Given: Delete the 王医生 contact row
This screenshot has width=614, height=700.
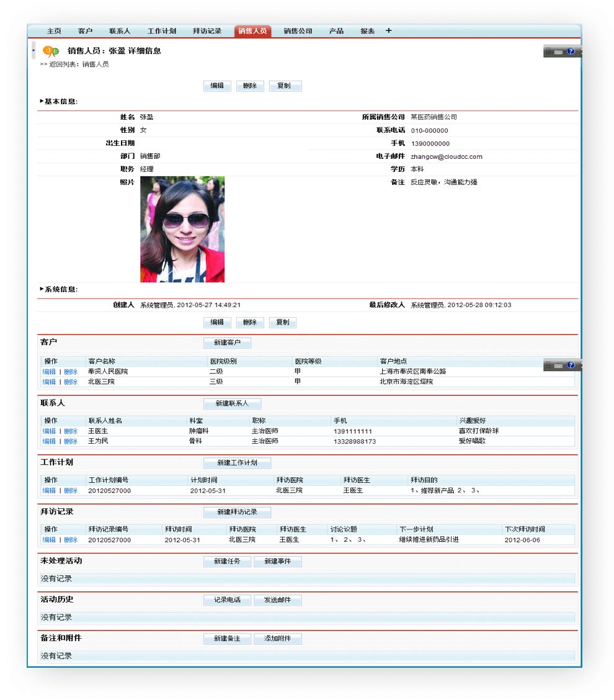Looking at the screenshot, I should 71,431.
